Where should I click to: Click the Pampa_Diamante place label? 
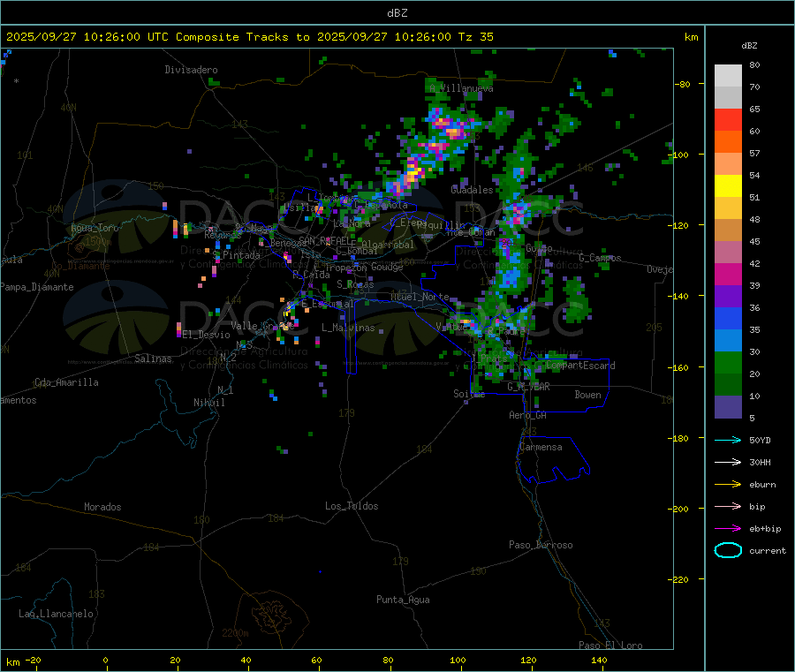point(37,287)
